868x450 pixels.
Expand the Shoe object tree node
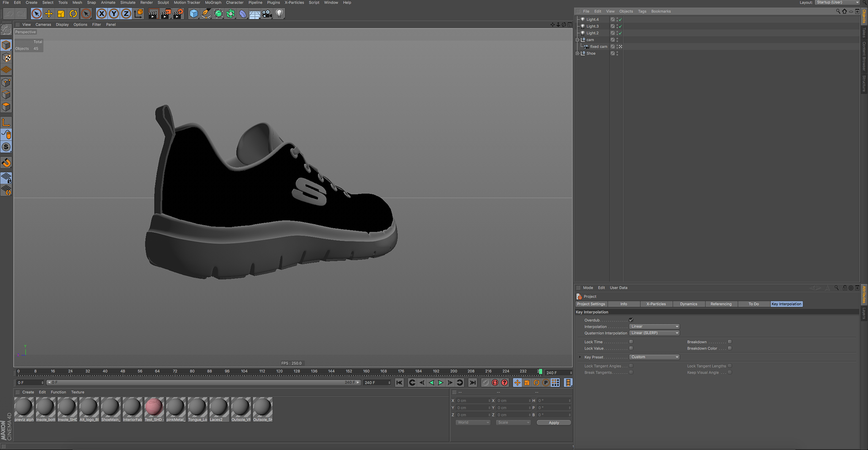(577, 53)
